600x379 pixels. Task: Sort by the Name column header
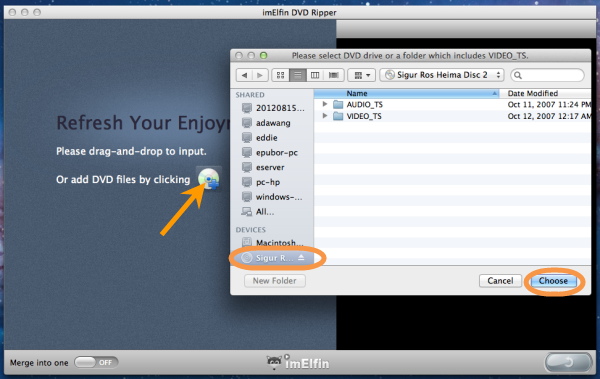click(x=406, y=93)
